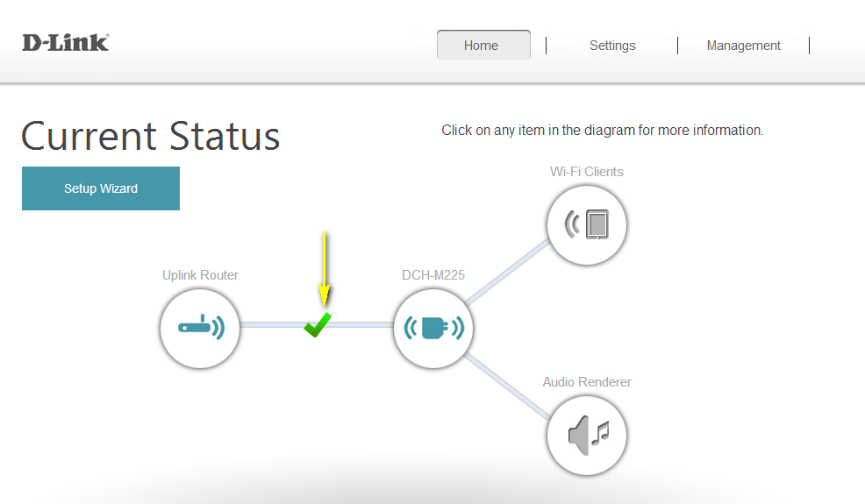The width and height of the screenshot is (865, 504).
Task: Click the line linking DCH-M225 to Audio Renderer
Action: click(x=507, y=381)
